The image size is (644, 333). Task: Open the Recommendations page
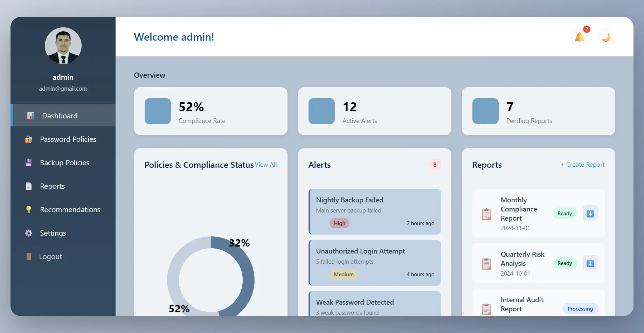point(70,210)
